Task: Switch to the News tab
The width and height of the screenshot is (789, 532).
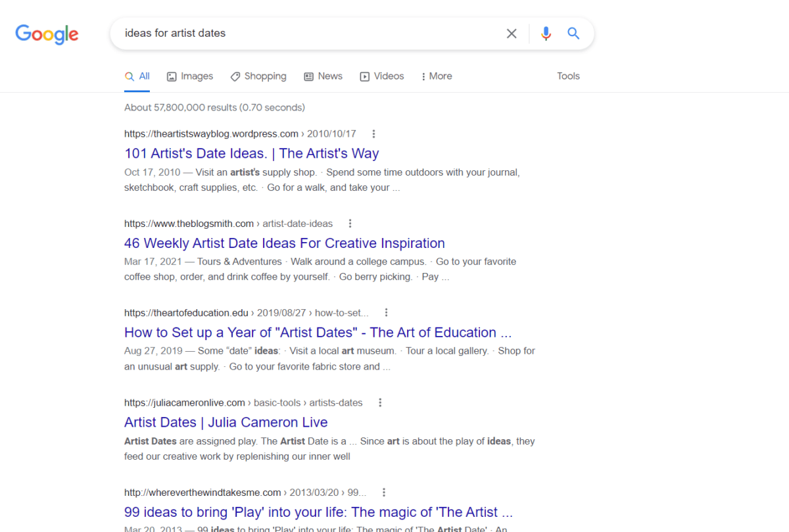Action: (x=323, y=76)
